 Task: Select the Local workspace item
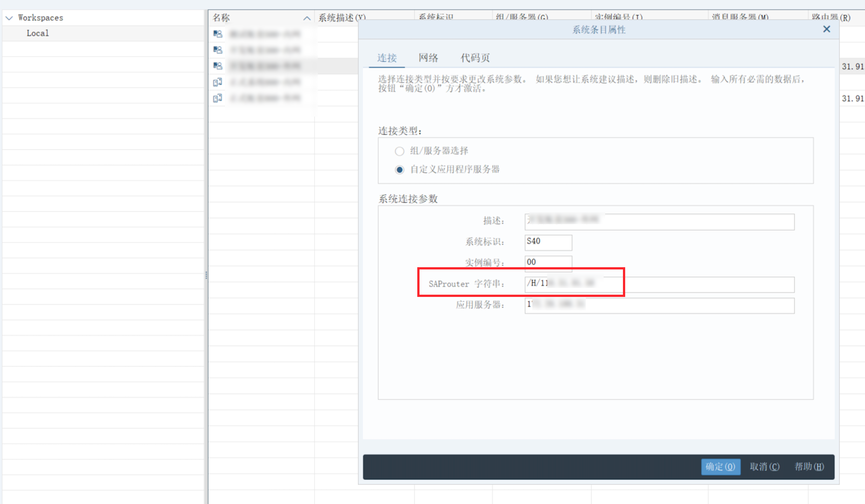click(x=37, y=33)
